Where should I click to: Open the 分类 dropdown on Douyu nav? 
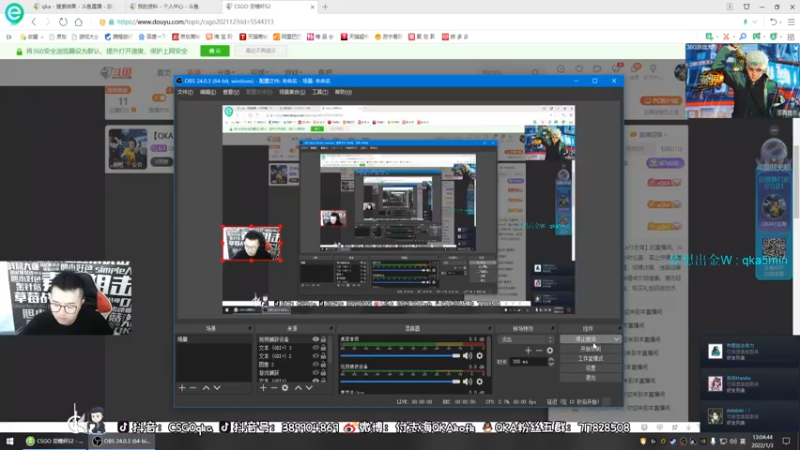[225, 72]
